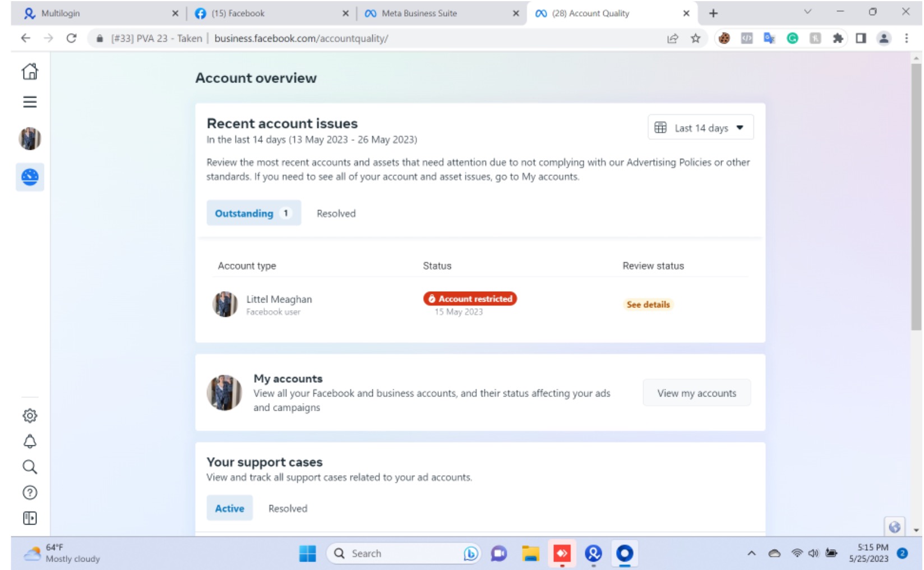Open the Home icon in left sidebar
This screenshot has width=924, height=570.
pyautogui.click(x=30, y=71)
